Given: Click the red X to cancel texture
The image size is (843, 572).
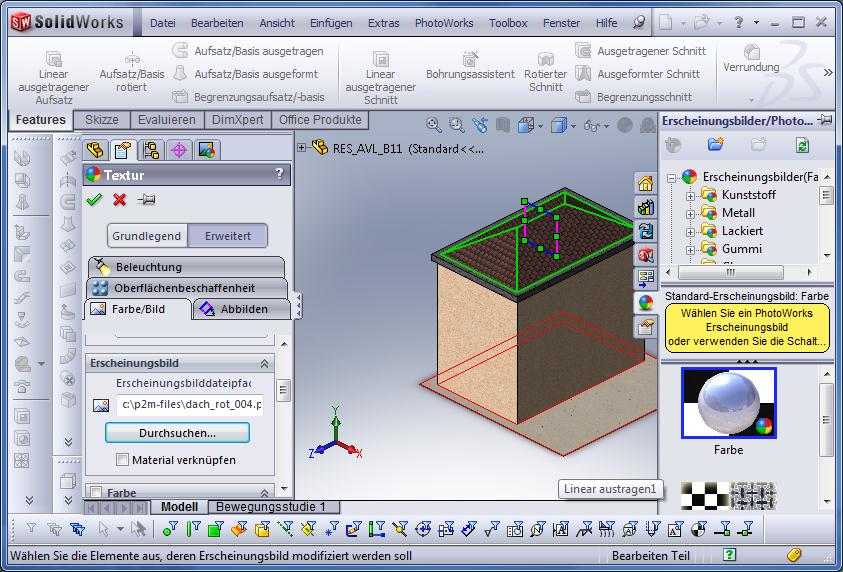Looking at the screenshot, I should pyautogui.click(x=119, y=200).
